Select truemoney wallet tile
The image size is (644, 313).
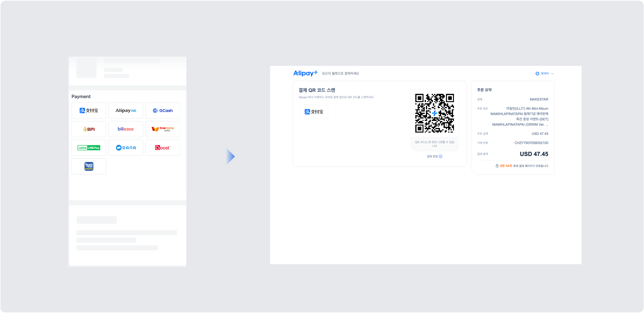point(163,129)
